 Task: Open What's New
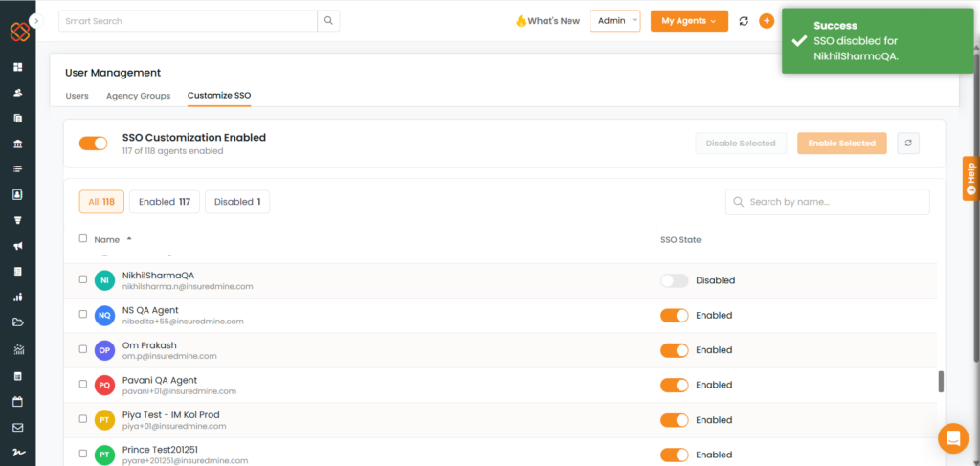[x=547, y=21]
